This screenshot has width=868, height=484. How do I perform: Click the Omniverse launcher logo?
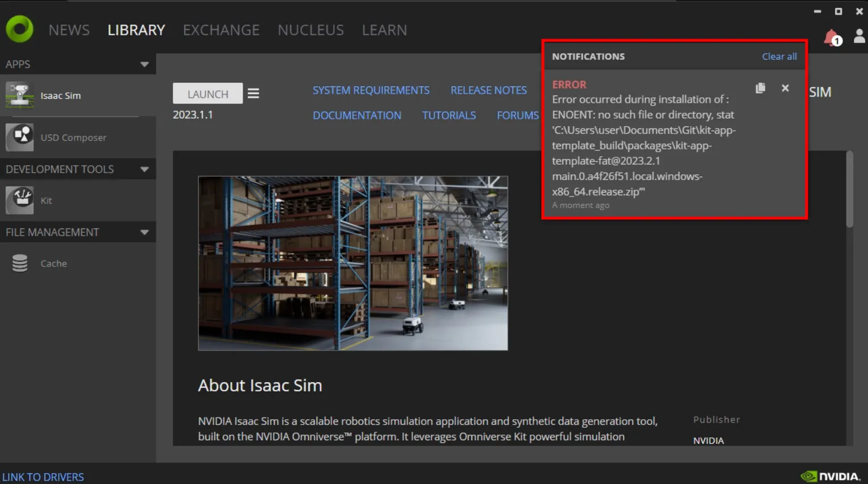click(x=20, y=29)
